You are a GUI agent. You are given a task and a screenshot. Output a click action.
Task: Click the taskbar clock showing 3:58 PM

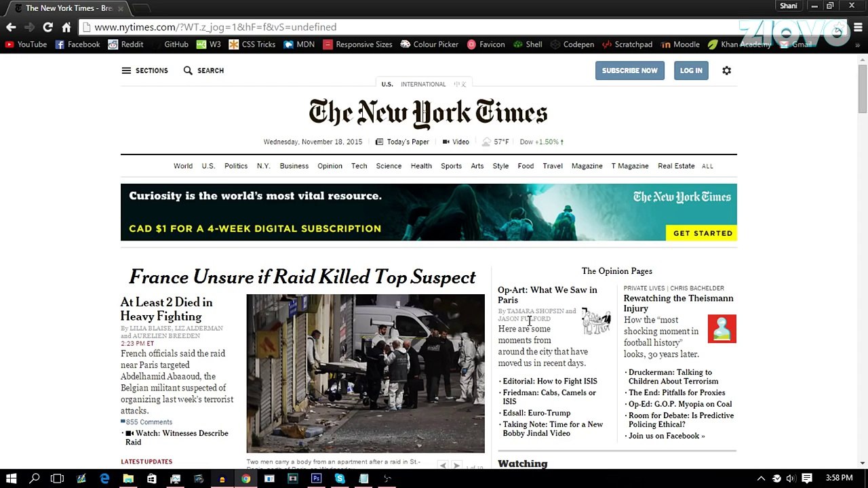(839, 479)
